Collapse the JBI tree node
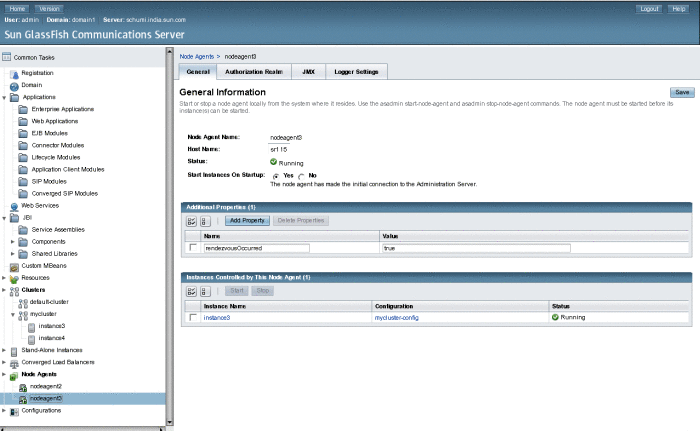 [x=4, y=218]
